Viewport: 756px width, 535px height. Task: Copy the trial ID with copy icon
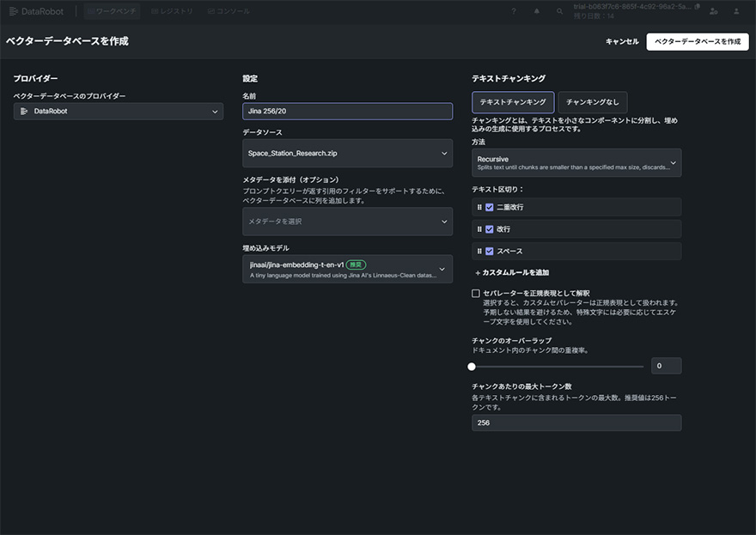pos(697,7)
